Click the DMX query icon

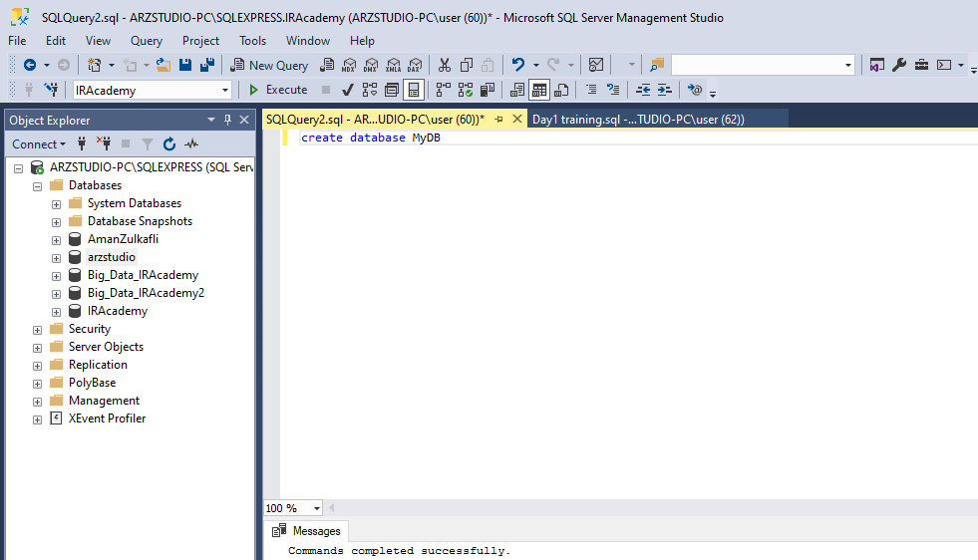(371, 65)
